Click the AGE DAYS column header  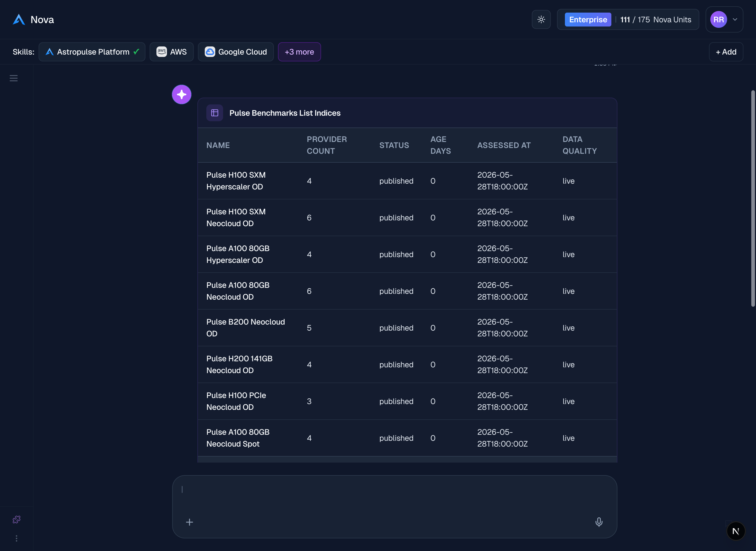click(x=440, y=145)
